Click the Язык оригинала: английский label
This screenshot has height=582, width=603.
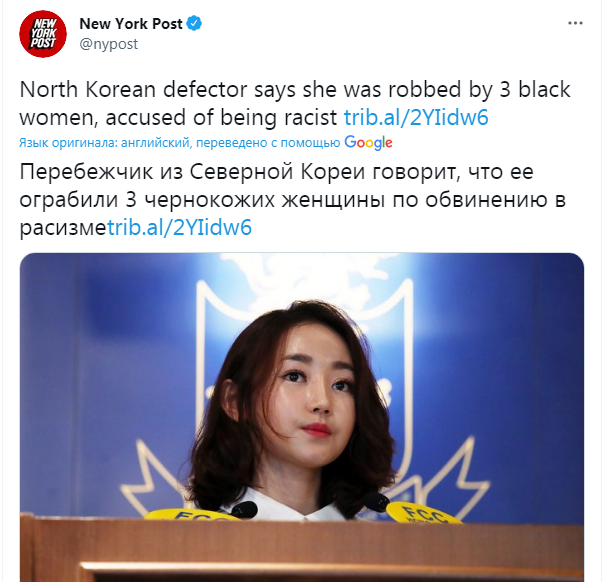pyautogui.click(x=104, y=143)
